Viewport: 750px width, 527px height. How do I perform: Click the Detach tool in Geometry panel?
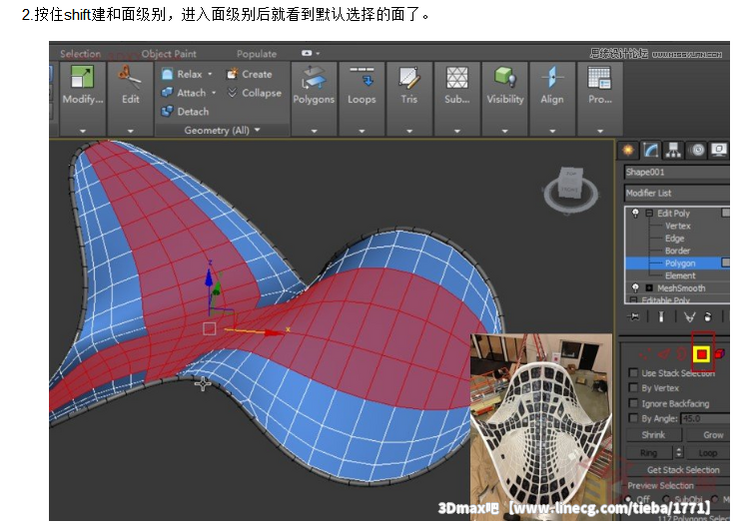click(x=185, y=111)
